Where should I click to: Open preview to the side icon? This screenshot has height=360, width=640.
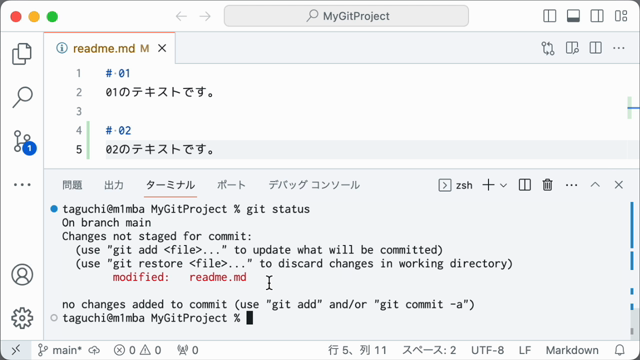(572, 48)
